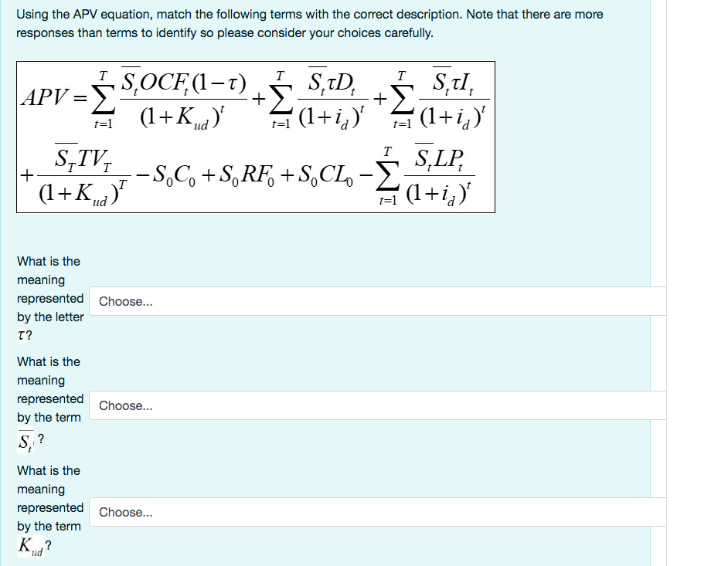
Task: Click the third Choose response selector
Action: pos(232,511)
